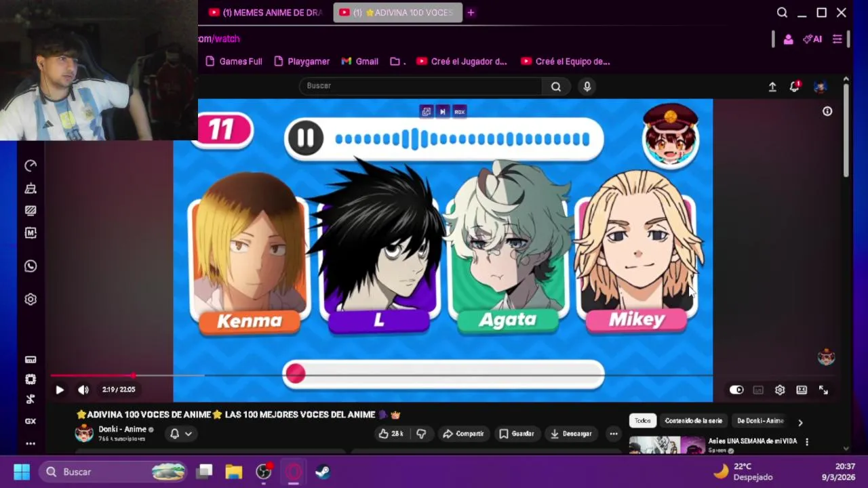Open GX Cleaner broom icon in sidebar
The height and width of the screenshot is (488, 868).
pyautogui.click(x=31, y=188)
